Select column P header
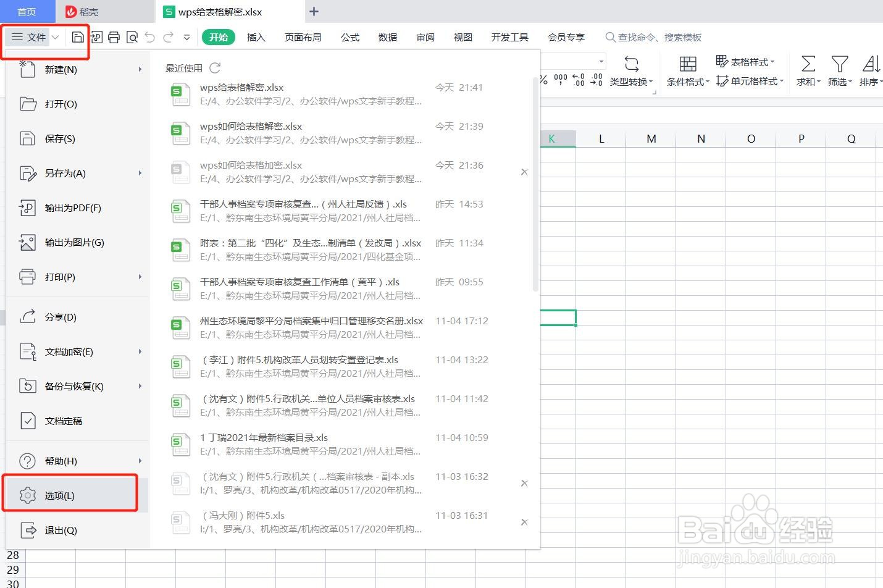Screen dimensions: 883x588 click(801, 139)
